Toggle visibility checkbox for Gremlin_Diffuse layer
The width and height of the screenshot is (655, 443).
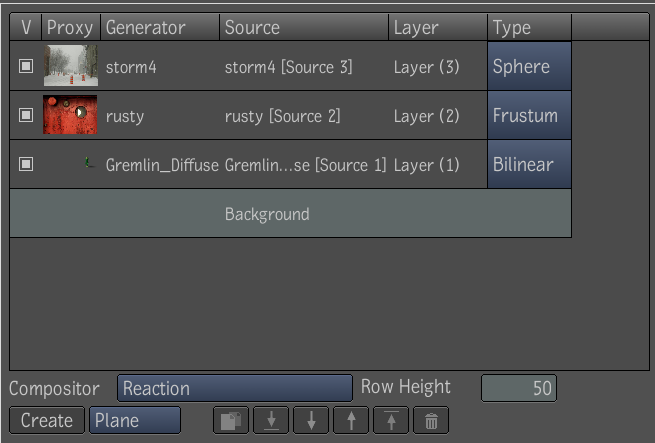pyautogui.click(x=26, y=164)
